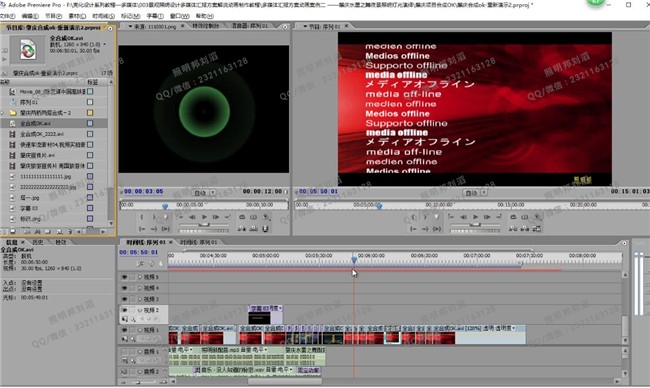Click Extract button in program monitor

525,228
